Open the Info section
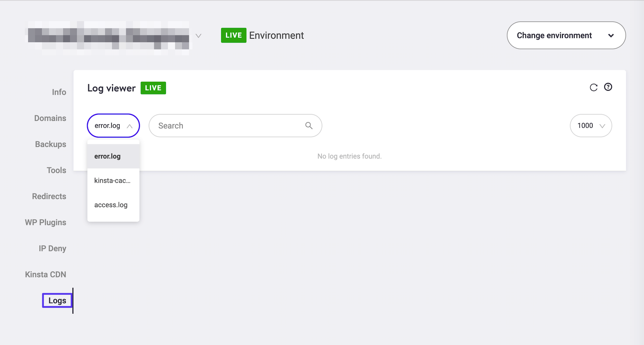 coord(59,92)
